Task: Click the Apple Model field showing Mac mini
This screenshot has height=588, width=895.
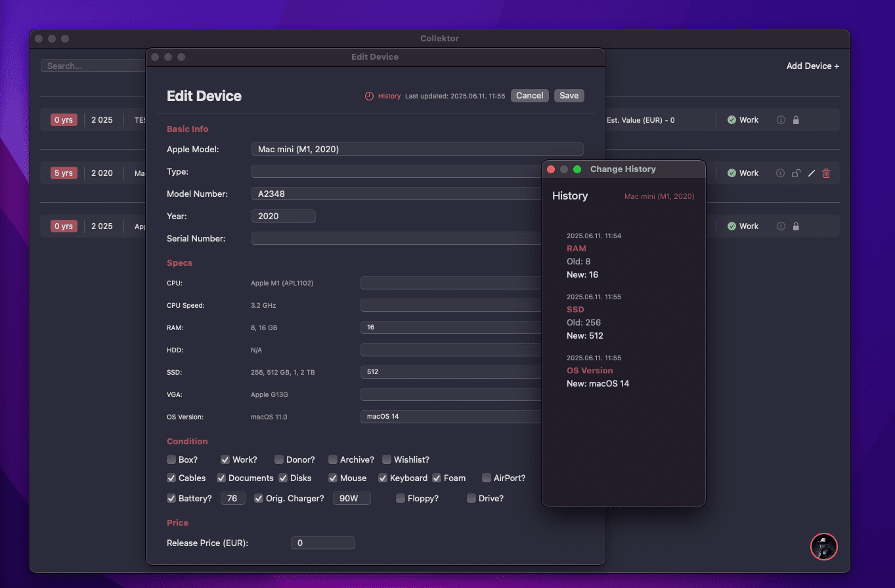Action: (417, 150)
